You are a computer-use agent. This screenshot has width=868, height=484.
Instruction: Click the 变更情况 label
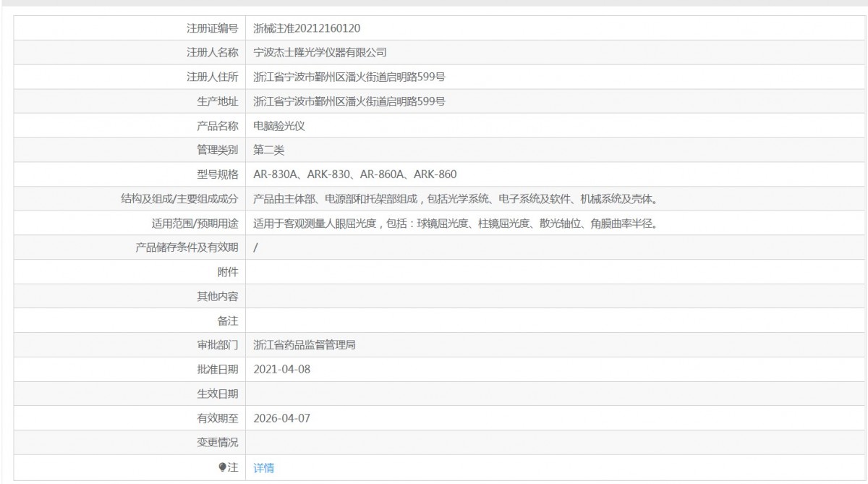(218, 443)
